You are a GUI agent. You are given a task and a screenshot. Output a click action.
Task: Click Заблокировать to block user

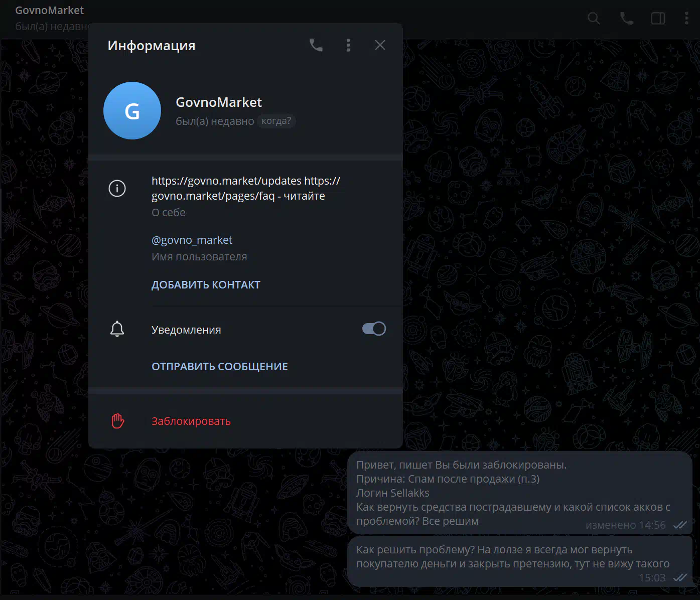(191, 421)
